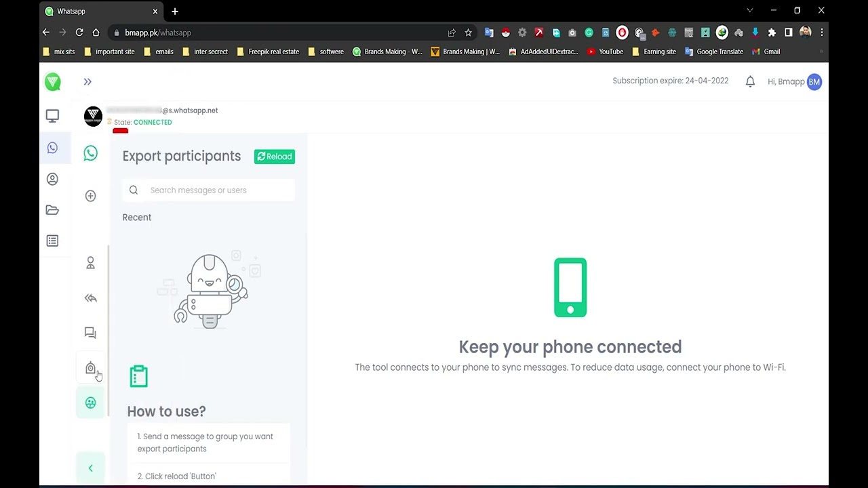Open the Grammarly extension icon
This screenshot has height=488, width=868.
[589, 33]
